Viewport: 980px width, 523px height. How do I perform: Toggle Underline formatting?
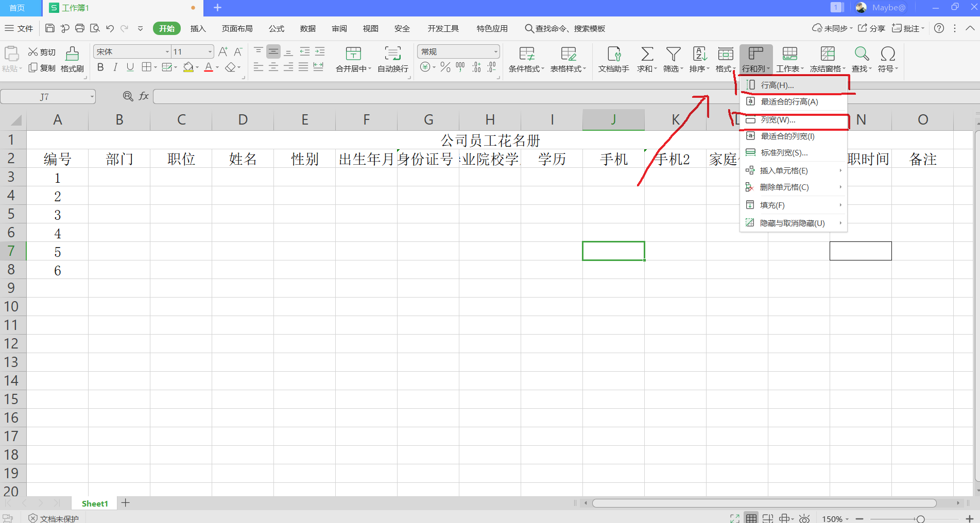click(x=130, y=67)
